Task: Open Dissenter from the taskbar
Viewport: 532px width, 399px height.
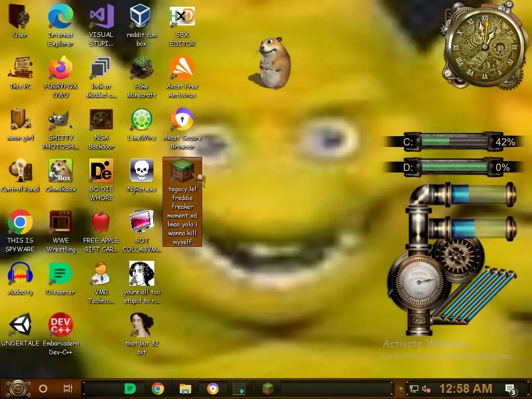Action: [130, 389]
